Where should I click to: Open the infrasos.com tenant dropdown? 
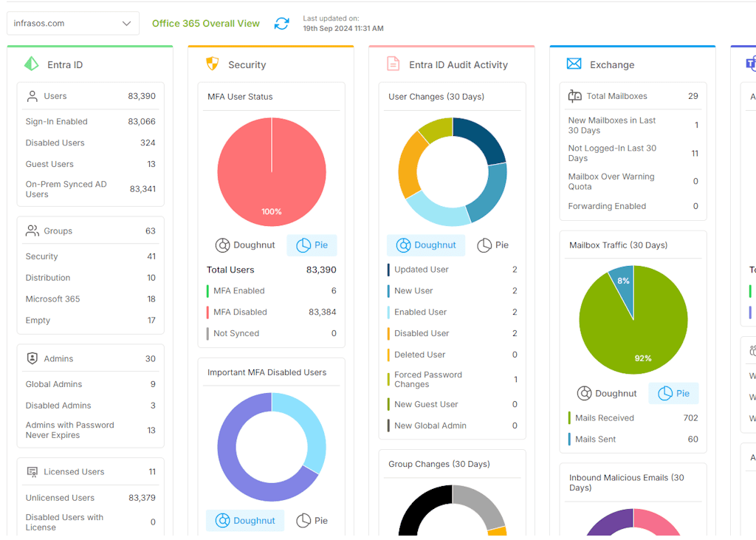coord(72,24)
